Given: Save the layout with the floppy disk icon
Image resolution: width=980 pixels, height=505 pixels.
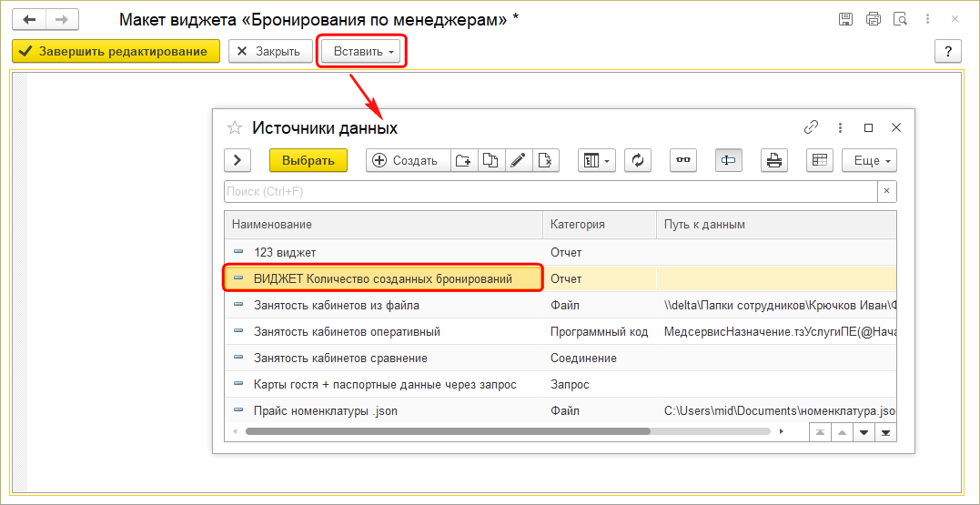Looking at the screenshot, I should pyautogui.click(x=845, y=19).
